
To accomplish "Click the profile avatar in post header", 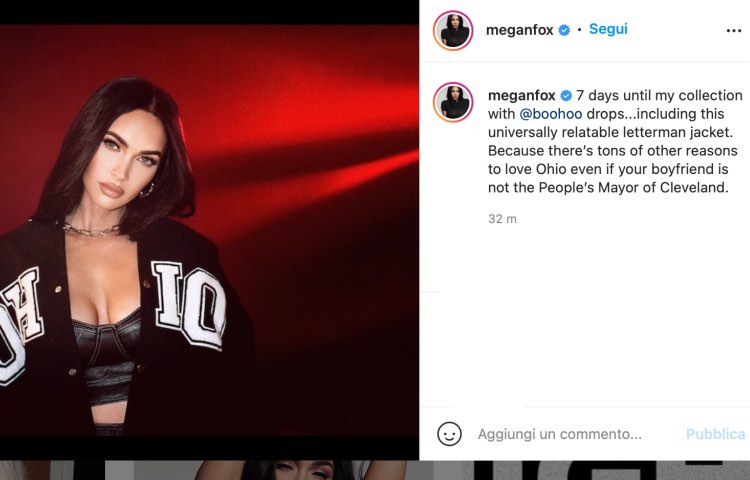I will (452, 31).
